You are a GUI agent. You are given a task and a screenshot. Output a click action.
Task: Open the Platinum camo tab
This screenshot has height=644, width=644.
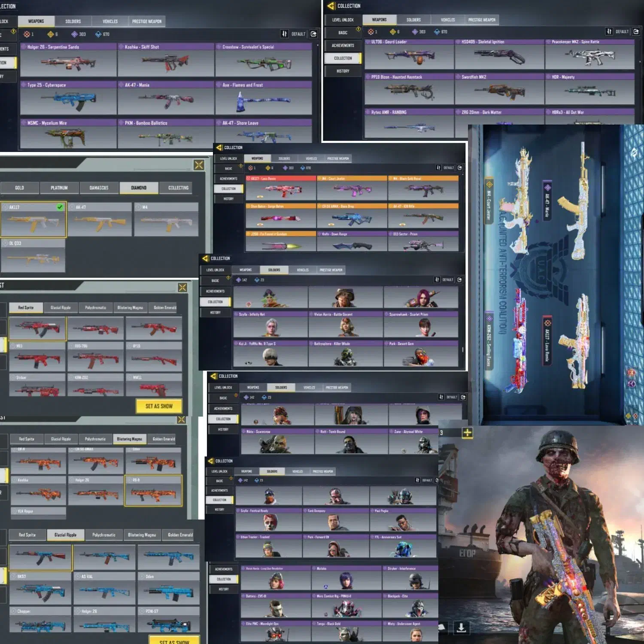[x=59, y=188]
